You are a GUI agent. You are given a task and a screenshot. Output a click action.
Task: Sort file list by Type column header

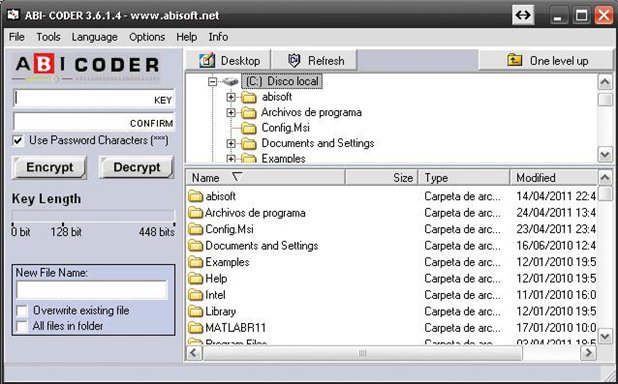click(464, 178)
